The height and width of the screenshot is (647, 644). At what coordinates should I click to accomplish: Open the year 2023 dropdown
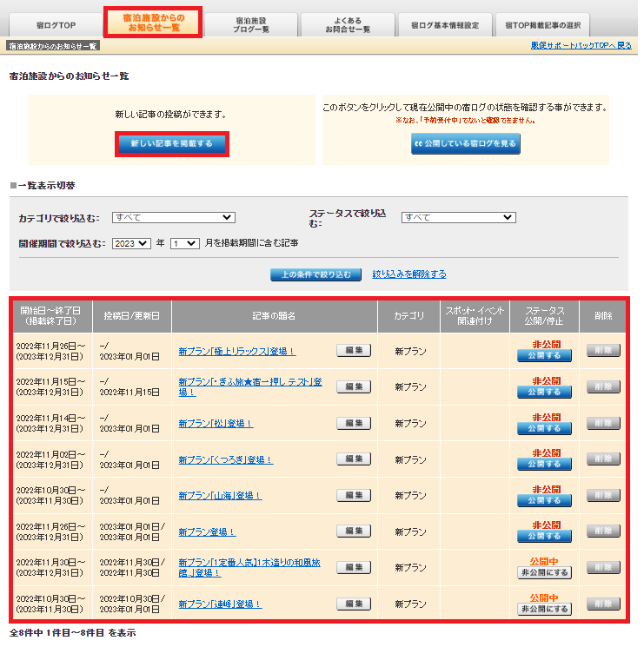pyautogui.click(x=131, y=244)
